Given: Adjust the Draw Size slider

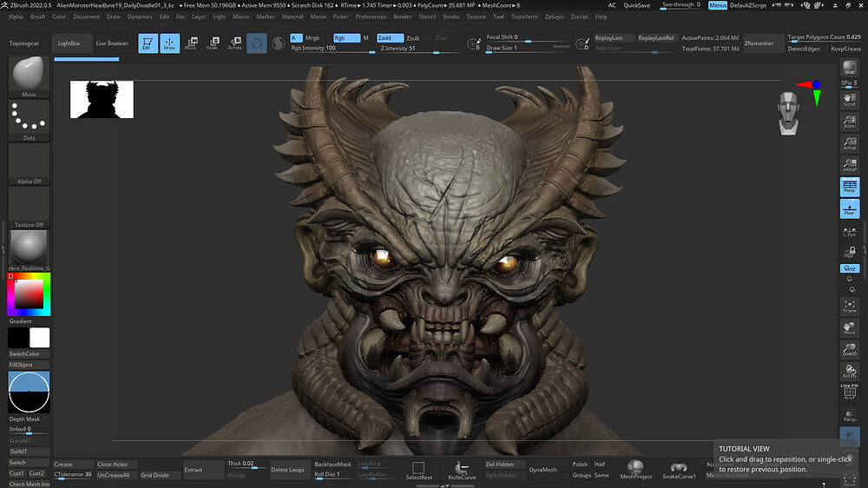Looking at the screenshot, I should point(528,49).
